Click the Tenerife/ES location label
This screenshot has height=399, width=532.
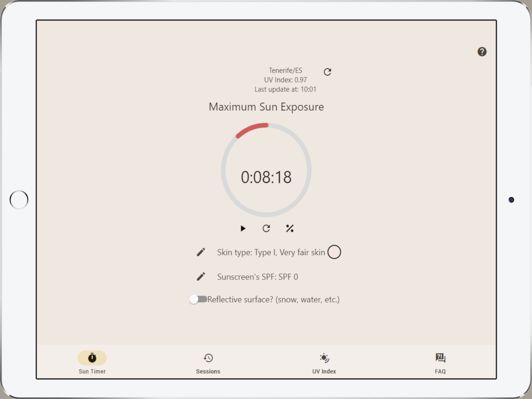point(285,71)
